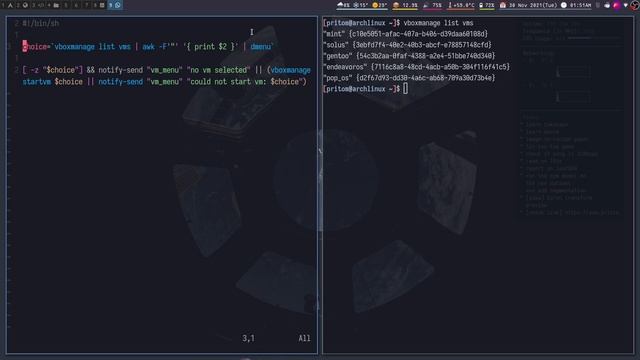Click the volume indicator showing 75%

coord(433,5)
